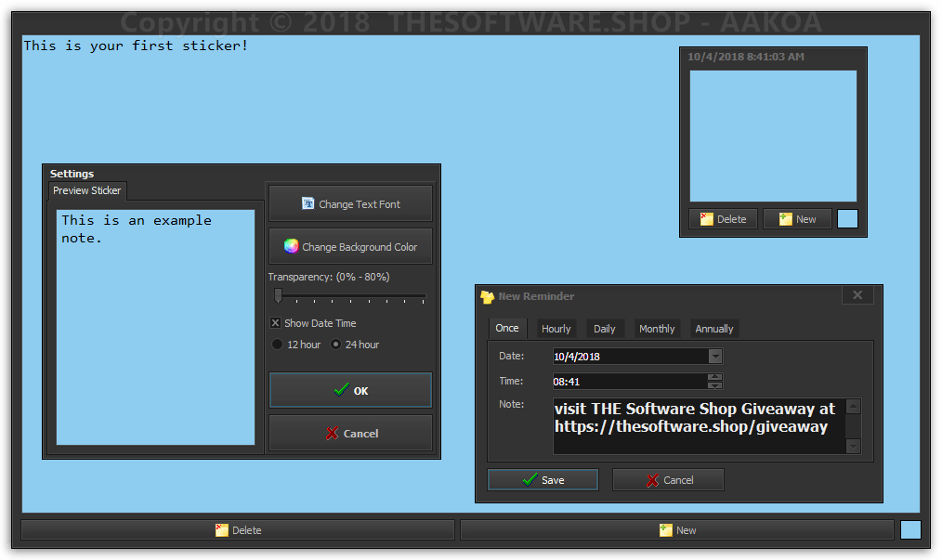The width and height of the screenshot is (942, 560).
Task: Cancel the Settings dialog with the red X
Action: tap(350, 434)
